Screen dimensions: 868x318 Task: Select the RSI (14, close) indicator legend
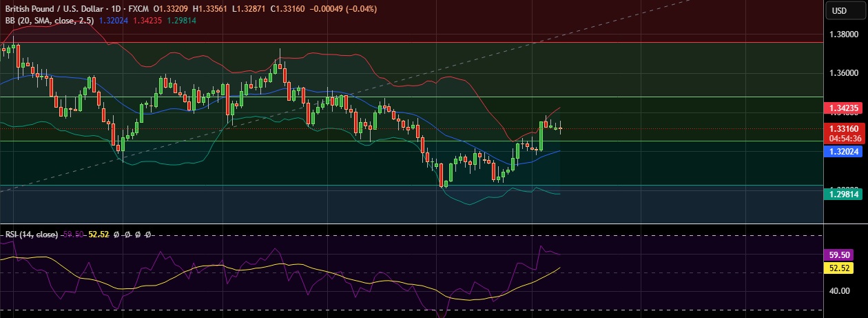[x=31, y=235]
